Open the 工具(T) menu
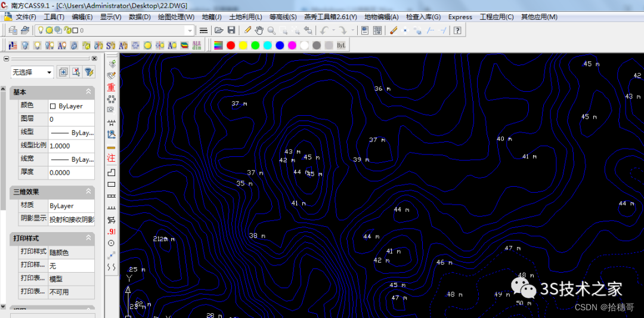Image resolution: width=644 pixels, height=318 pixels. pos(54,17)
